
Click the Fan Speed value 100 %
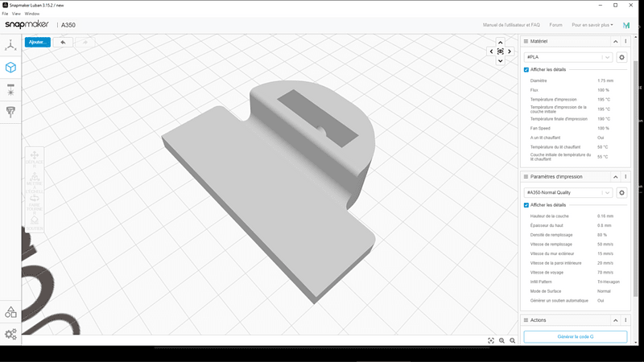[x=603, y=129]
